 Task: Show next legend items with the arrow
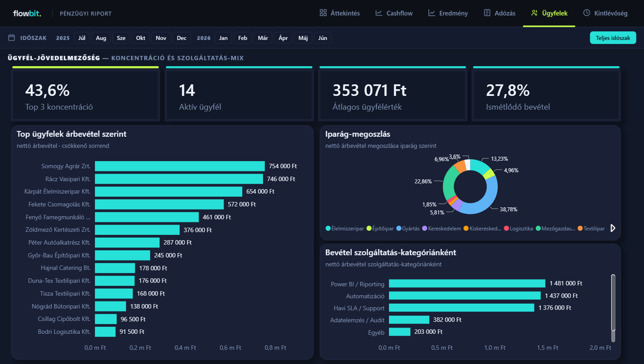coord(613,228)
